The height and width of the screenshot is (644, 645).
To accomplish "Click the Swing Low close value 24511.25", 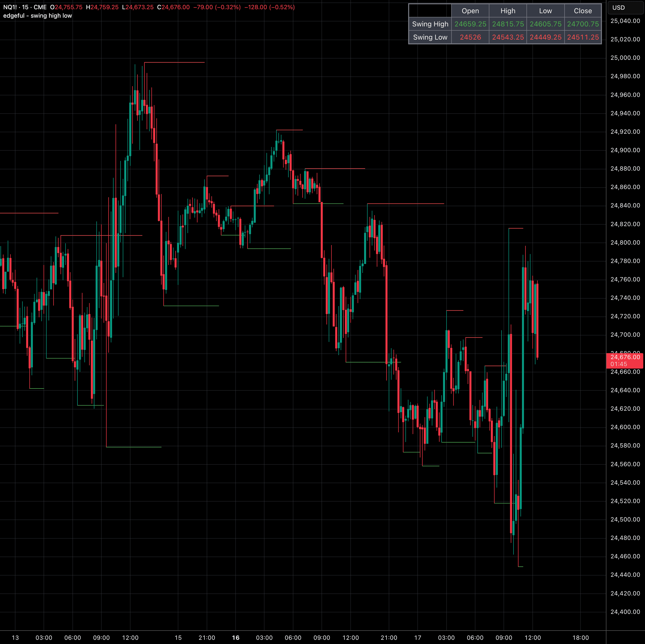I will coord(582,37).
